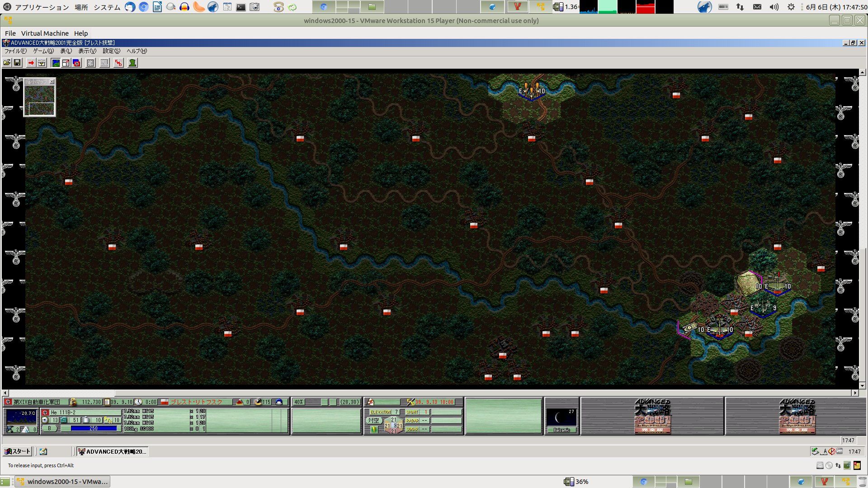
Task: Close the mini-map overlay panel
Action: (x=52, y=82)
